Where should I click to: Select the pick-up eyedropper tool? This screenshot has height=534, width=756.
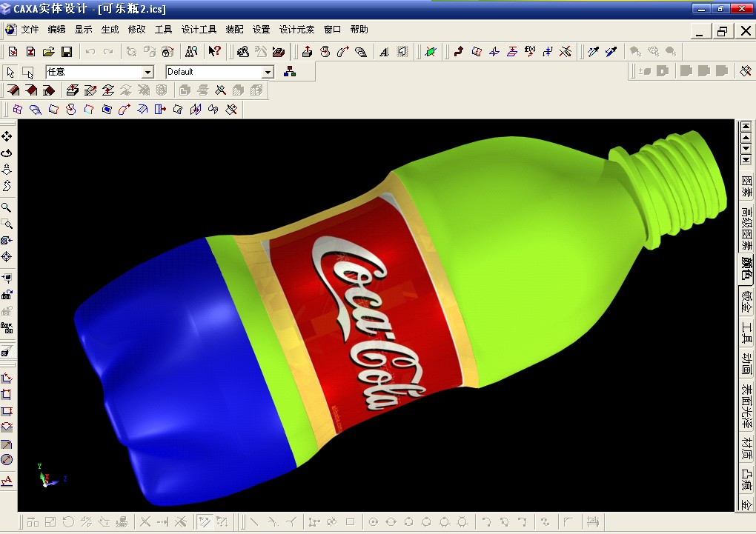[x=611, y=52]
